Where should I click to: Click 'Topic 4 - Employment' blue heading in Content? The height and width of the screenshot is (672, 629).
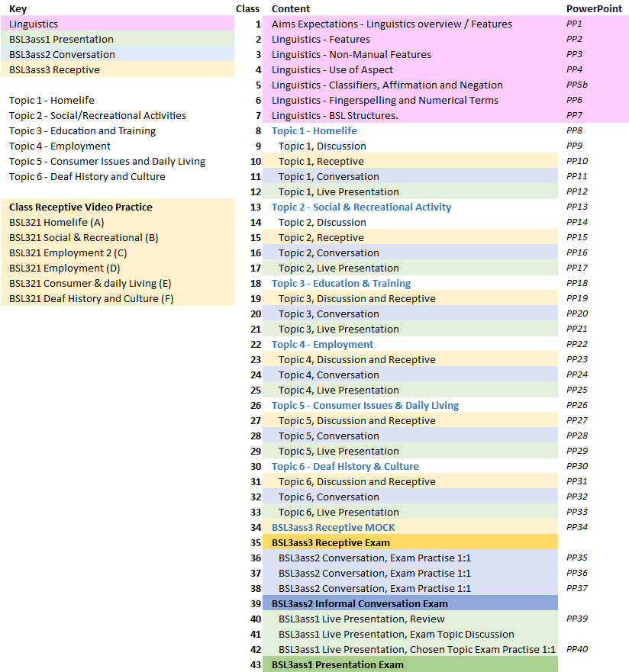pos(322,345)
